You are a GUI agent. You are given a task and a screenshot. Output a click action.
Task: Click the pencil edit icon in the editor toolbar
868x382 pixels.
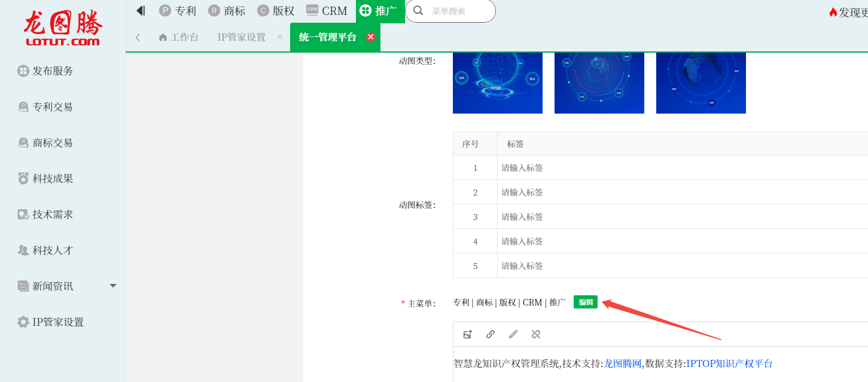coord(513,334)
